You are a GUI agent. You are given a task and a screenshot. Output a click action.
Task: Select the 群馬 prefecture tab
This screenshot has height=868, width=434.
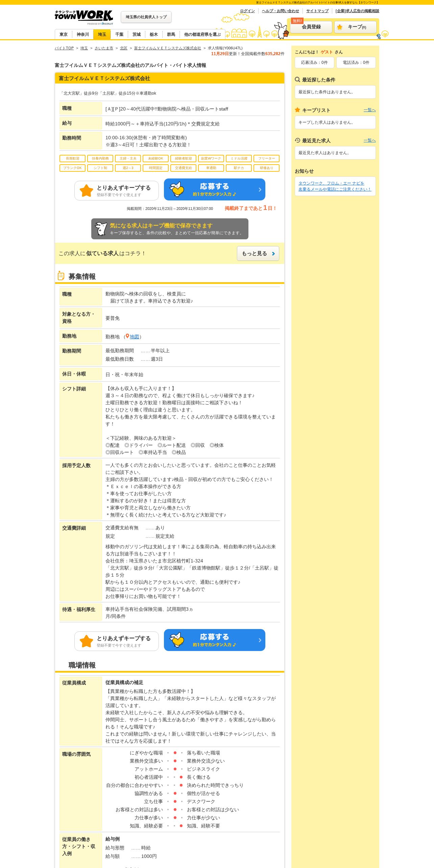pos(171,34)
